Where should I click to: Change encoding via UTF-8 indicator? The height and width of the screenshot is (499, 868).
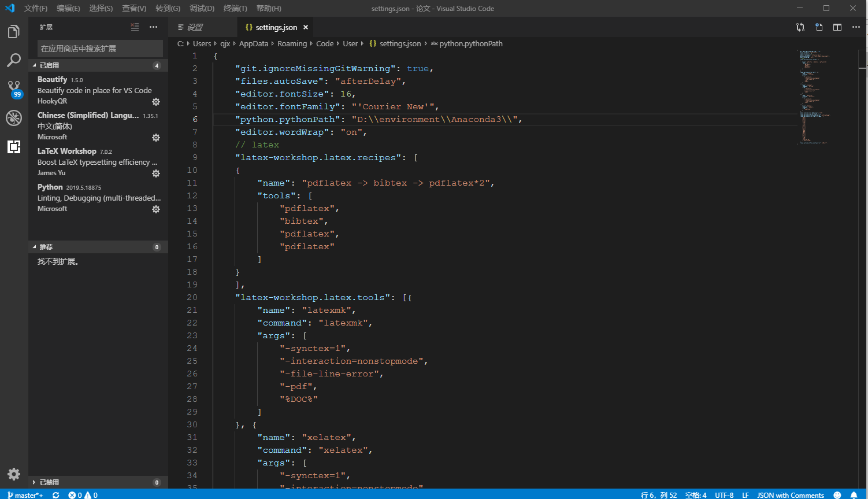coord(724,495)
